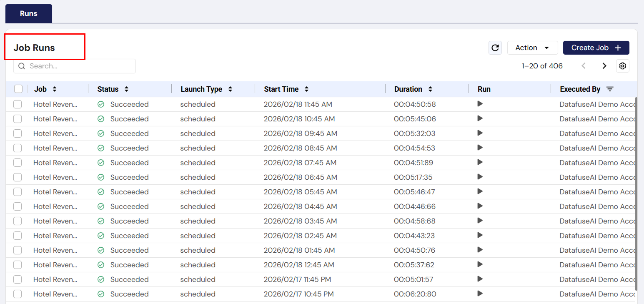Check the select-all checkbox in the table header
Viewport: 644px width, 304px height.
18,89
